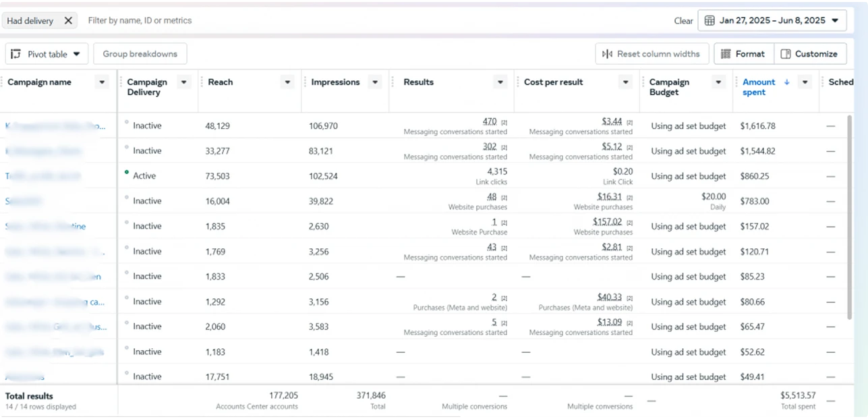Image resolution: width=868 pixels, height=419 pixels.
Task: Click the Amount spent column header
Action: click(759, 87)
